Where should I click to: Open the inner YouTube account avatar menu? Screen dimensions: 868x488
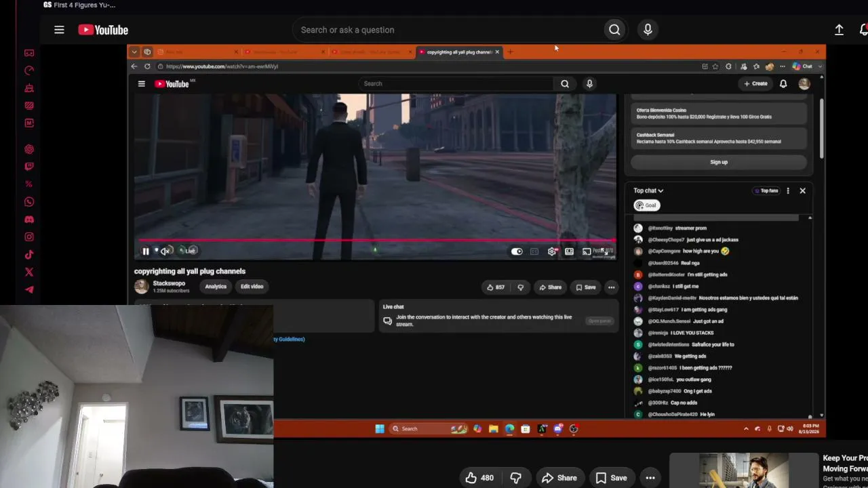point(804,84)
